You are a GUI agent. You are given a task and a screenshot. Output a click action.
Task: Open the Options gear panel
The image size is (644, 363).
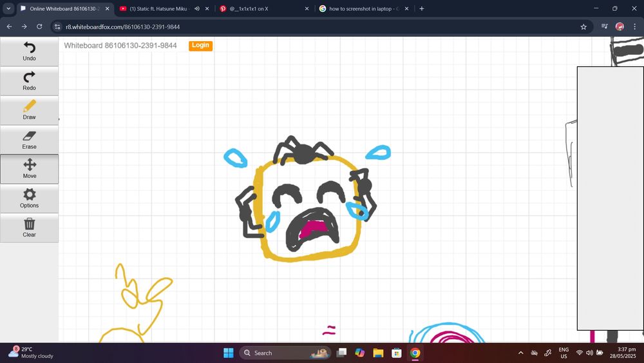tap(29, 199)
